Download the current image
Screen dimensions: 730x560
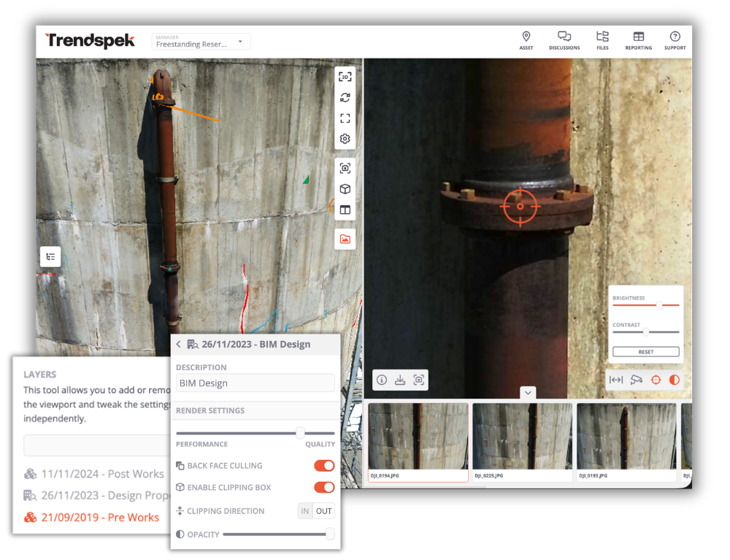400,380
